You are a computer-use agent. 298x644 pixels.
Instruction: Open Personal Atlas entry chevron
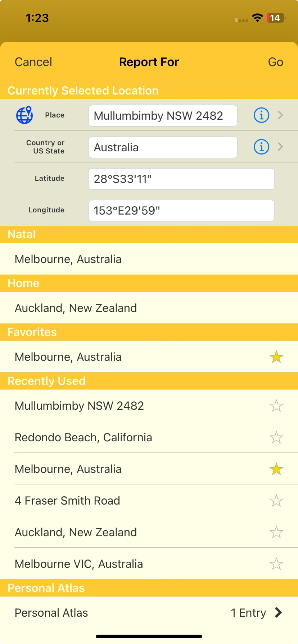coord(278,612)
